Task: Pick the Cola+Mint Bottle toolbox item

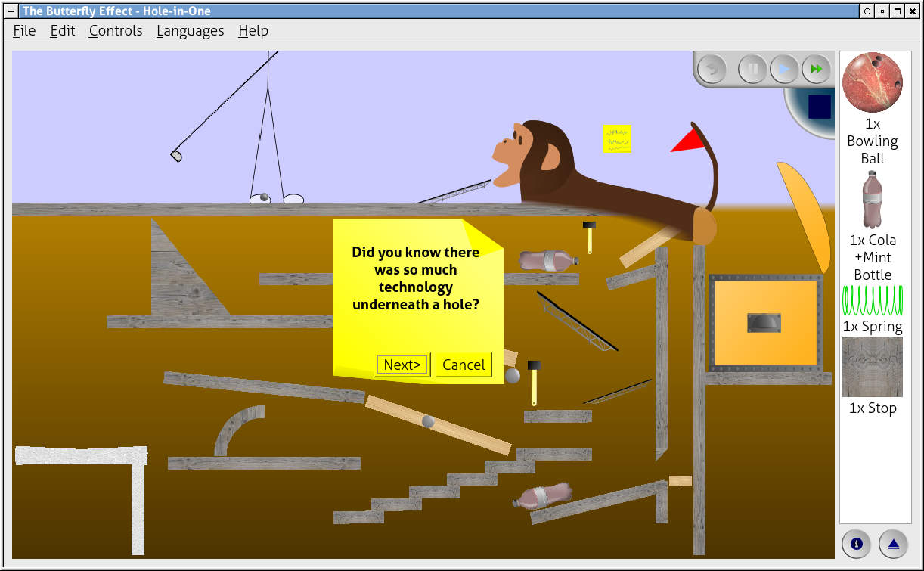Action: pos(872,200)
